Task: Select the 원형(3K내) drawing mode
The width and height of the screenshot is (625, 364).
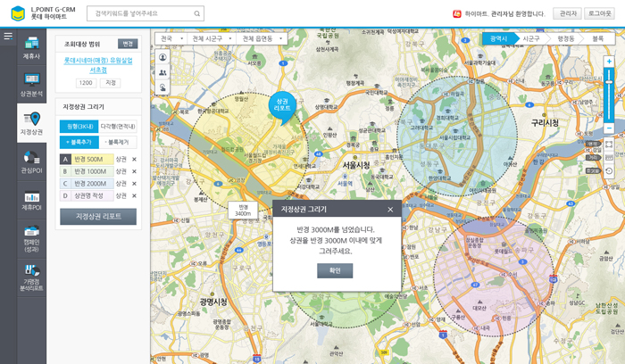Action: pos(79,127)
